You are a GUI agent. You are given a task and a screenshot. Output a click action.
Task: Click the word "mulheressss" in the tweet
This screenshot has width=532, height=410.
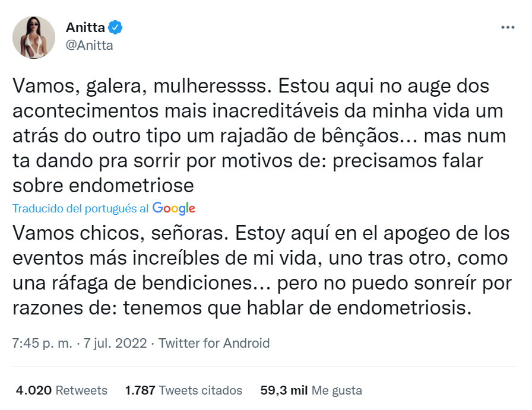click(212, 86)
